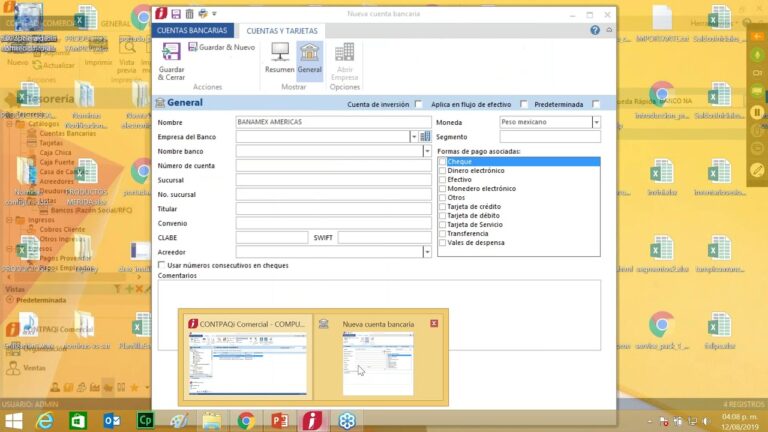The image size is (768, 432).
Task: Check the Cheque payment form
Action: (442, 162)
